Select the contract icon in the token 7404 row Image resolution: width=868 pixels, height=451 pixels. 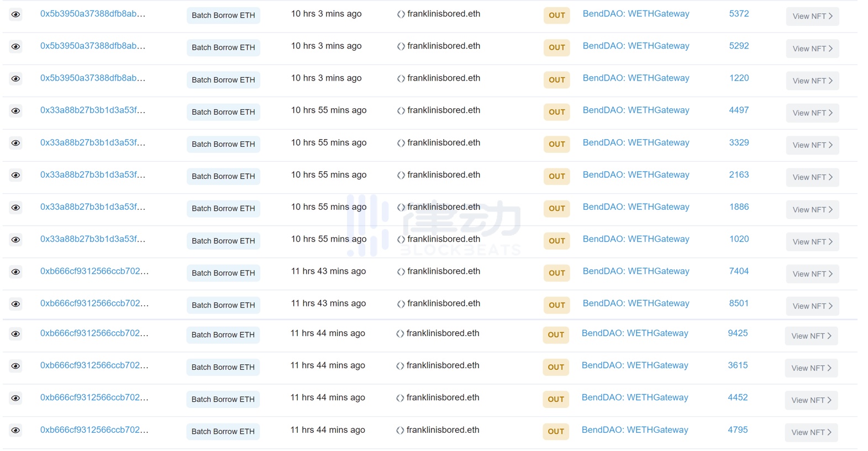(401, 272)
